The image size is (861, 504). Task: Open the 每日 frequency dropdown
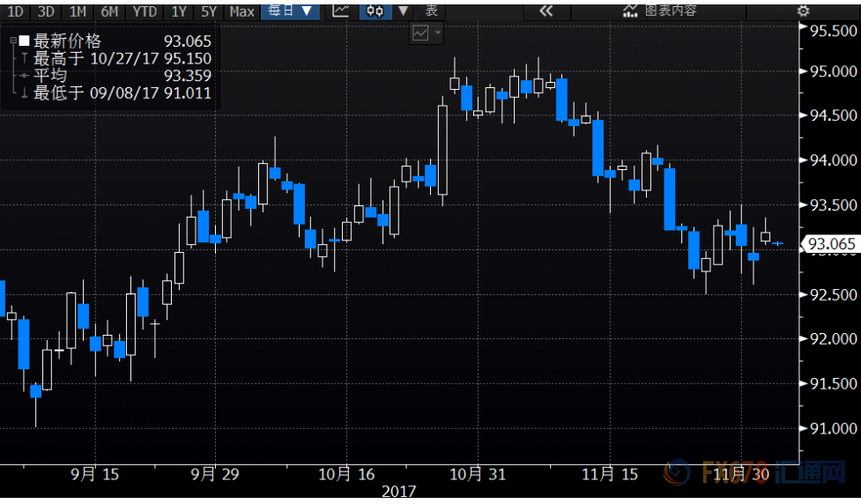[x=291, y=11]
